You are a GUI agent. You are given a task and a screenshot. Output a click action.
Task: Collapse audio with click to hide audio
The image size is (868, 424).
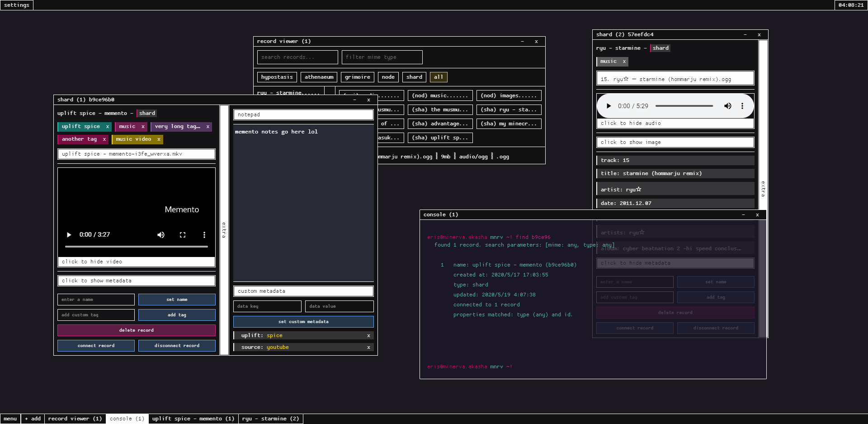(x=675, y=123)
